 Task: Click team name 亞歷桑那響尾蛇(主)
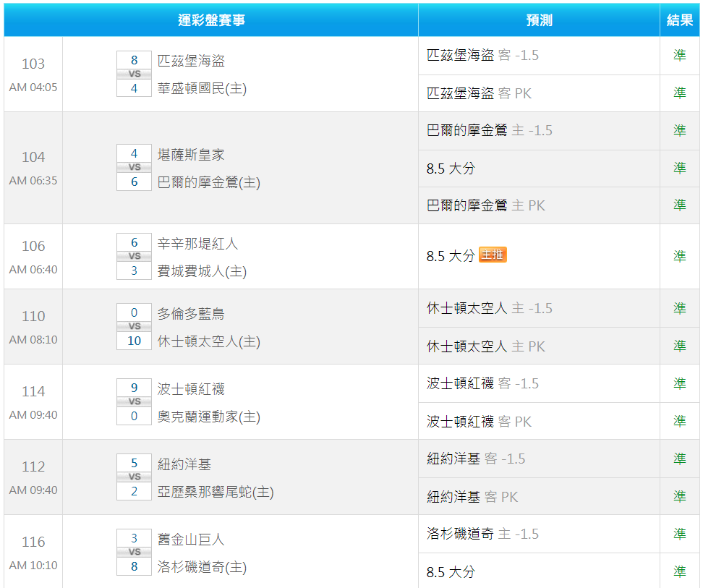coord(216,492)
